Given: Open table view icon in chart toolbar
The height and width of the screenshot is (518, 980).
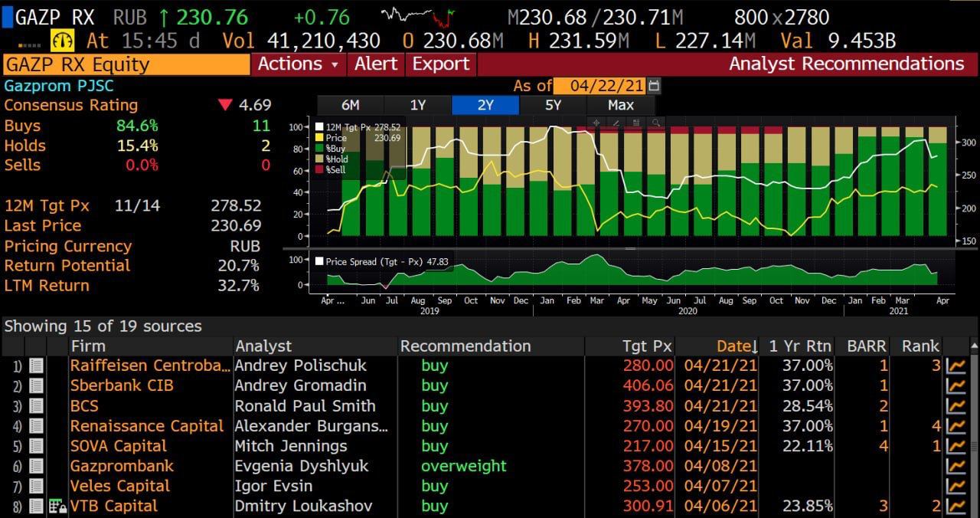Looking at the screenshot, I should point(636,123).
